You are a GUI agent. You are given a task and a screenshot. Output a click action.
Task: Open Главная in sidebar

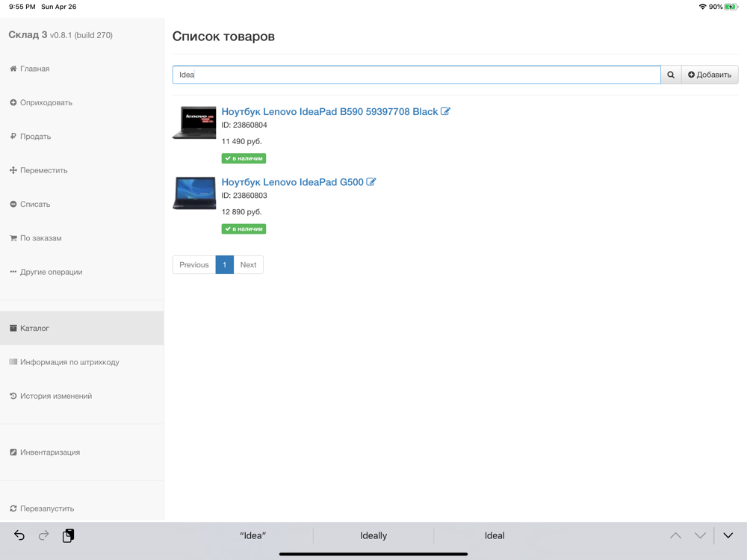pyautogui.click(x=82, y=69)
